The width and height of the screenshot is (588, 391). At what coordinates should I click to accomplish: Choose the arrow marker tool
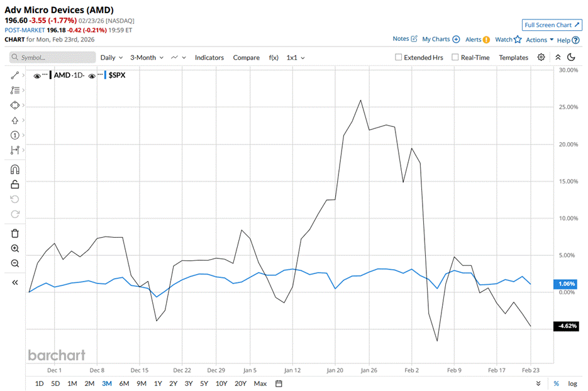(x=15, y=120)
